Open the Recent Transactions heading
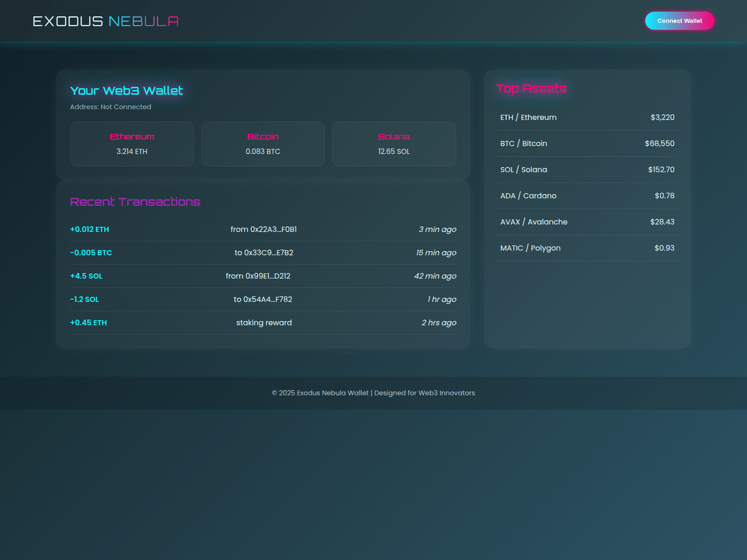Image resolution: width=747 pixels, height=560 pixels. point(135,202)
